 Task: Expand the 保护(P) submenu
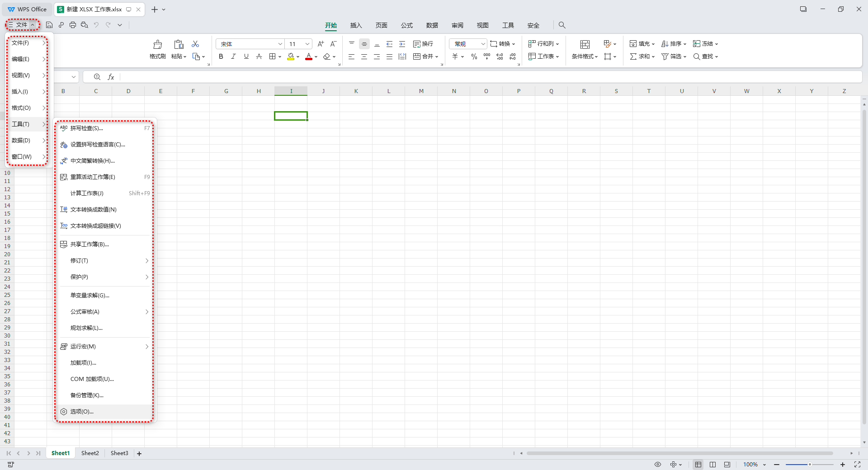[x=104, y=277]
